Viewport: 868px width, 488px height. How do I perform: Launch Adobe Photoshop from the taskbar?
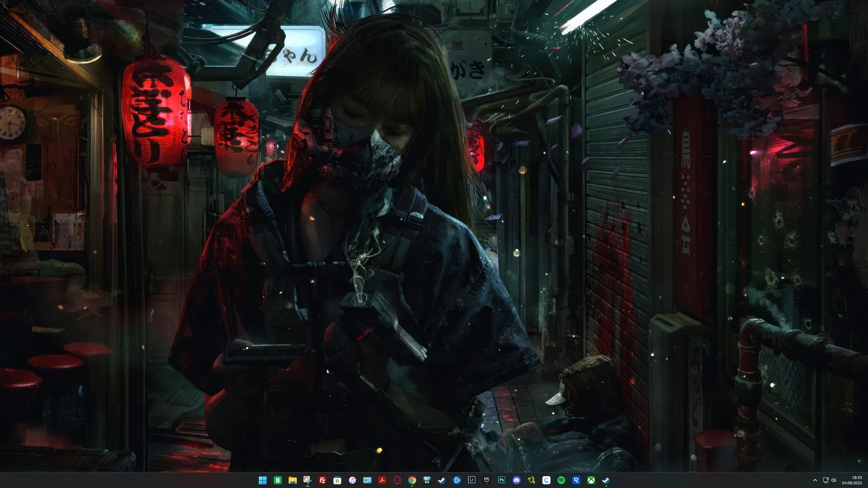click(501, 480)
